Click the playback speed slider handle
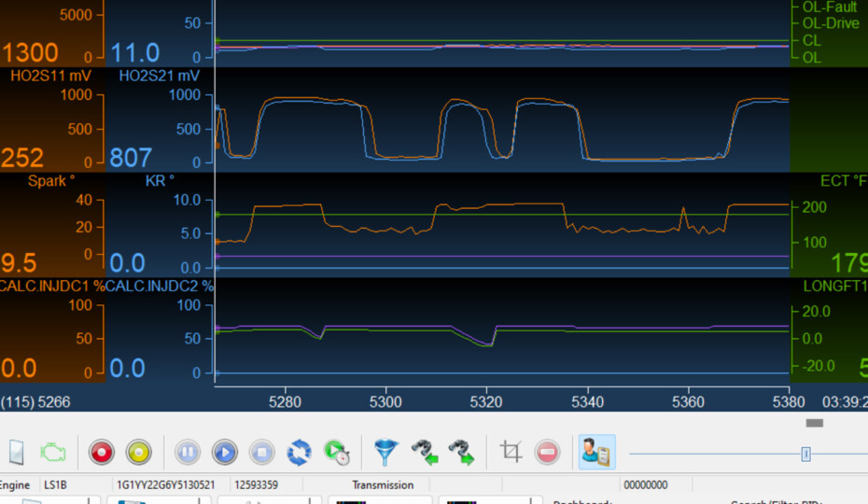 click(x=806, y=455)
